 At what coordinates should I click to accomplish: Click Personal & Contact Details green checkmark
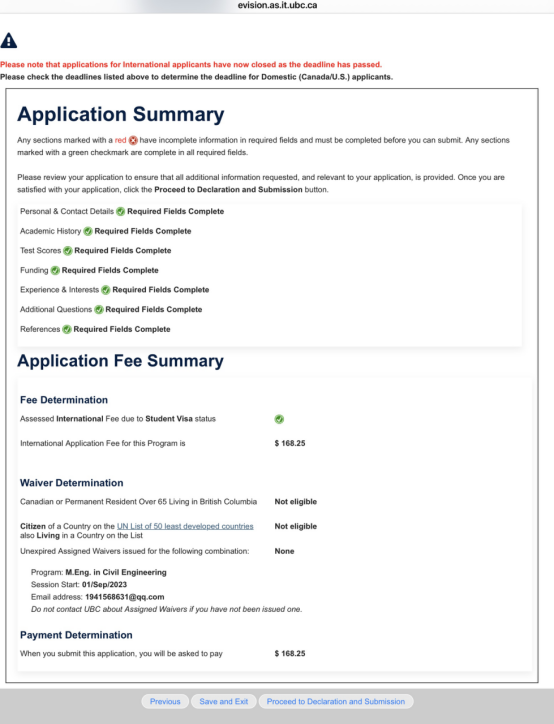point(120,211)
